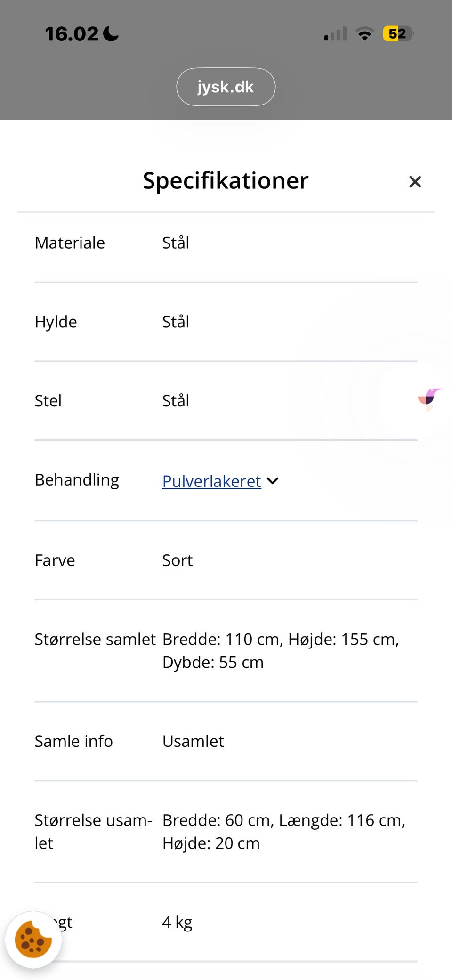This screenshot has width=452, height=980.
Task: Tap the Usamlet value beside Samle info
Action: (x=193, y=741)
